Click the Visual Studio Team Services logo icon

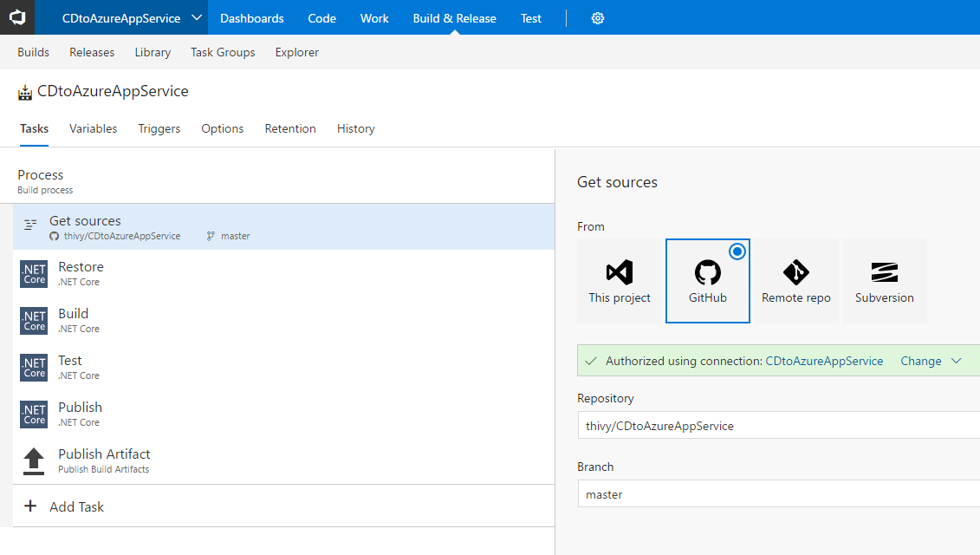coord(17,17)
